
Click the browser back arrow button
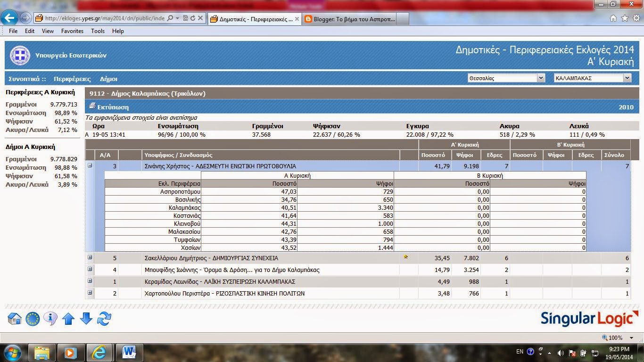(9, 18)
